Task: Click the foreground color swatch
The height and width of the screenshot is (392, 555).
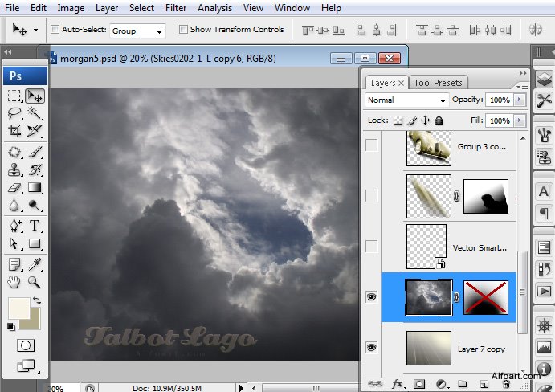Action: [x=18, y=308]
